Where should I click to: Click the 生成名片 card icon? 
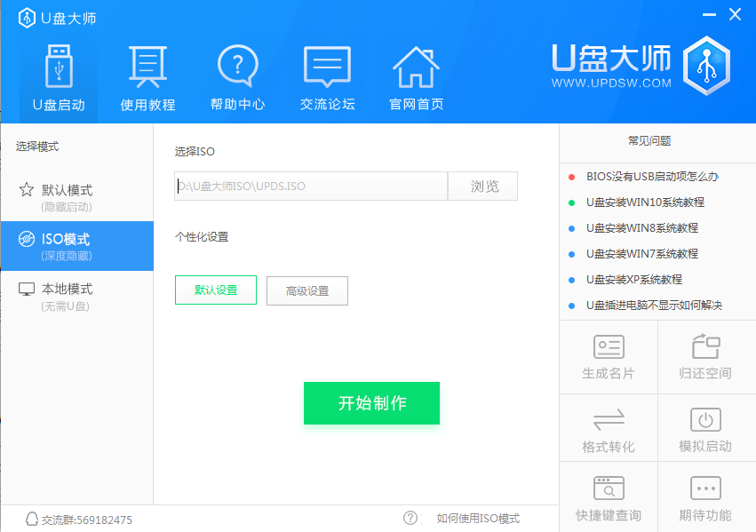(x=609, y=357)
